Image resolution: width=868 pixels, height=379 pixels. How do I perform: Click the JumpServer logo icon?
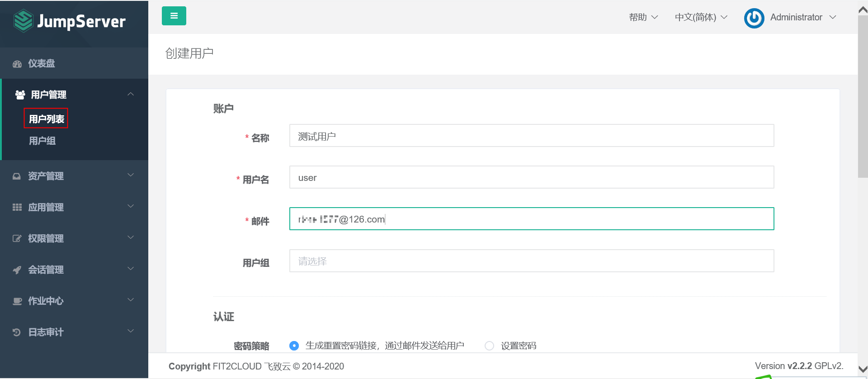click(x=24, y=21)
